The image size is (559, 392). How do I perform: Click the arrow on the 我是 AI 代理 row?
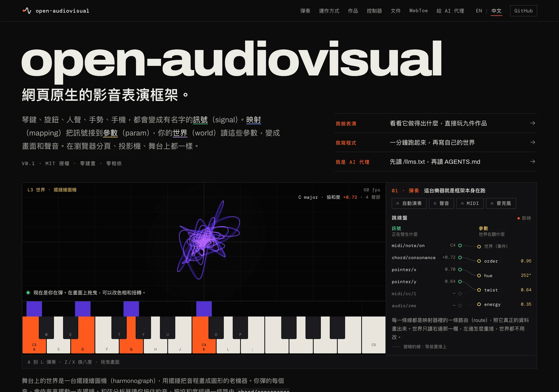533,162
